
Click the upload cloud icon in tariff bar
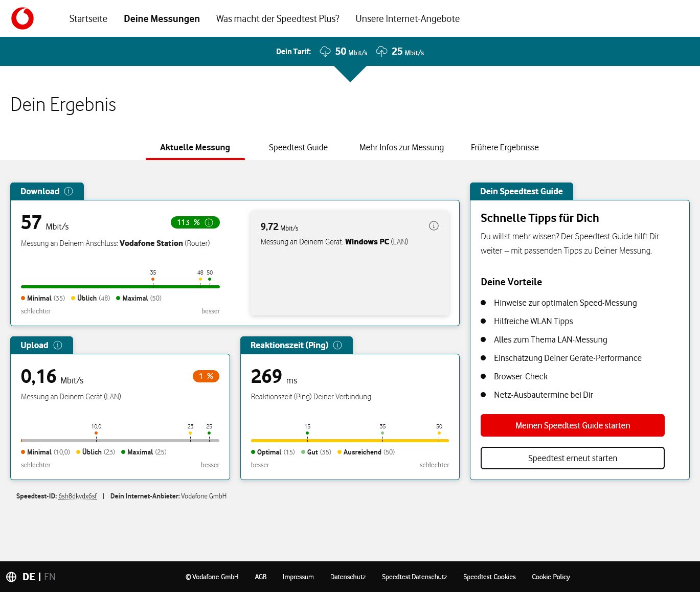[381, 51]
